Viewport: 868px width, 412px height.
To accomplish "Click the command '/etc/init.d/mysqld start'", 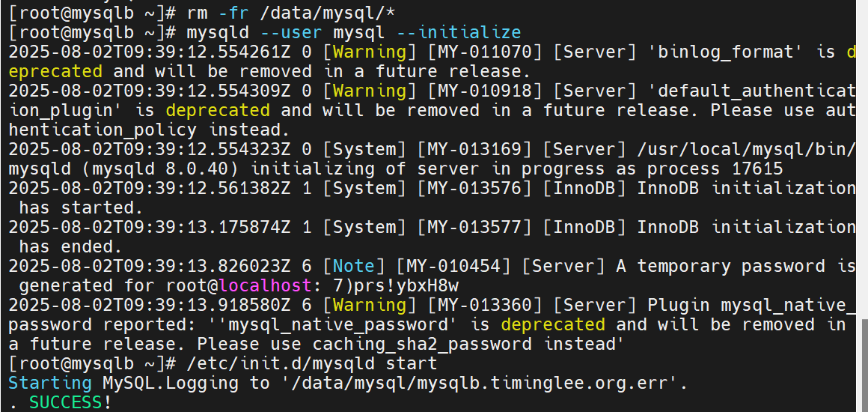I will (312, 364).
